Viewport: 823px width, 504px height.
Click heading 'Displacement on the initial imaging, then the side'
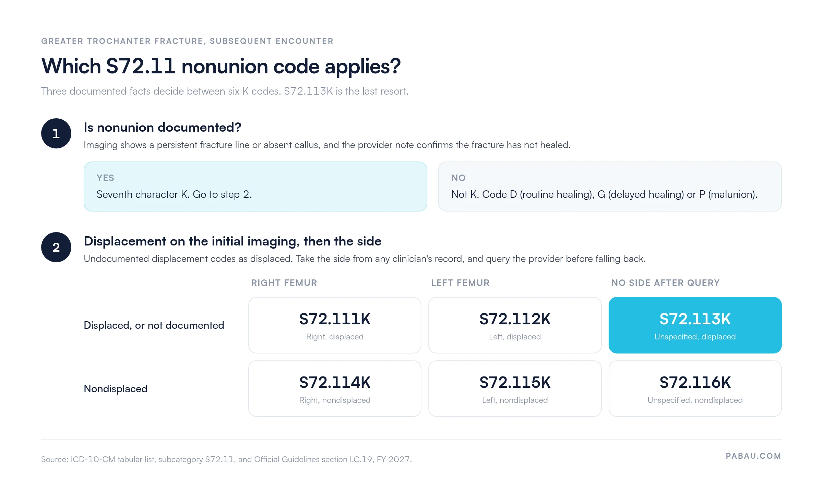(232, 241)
